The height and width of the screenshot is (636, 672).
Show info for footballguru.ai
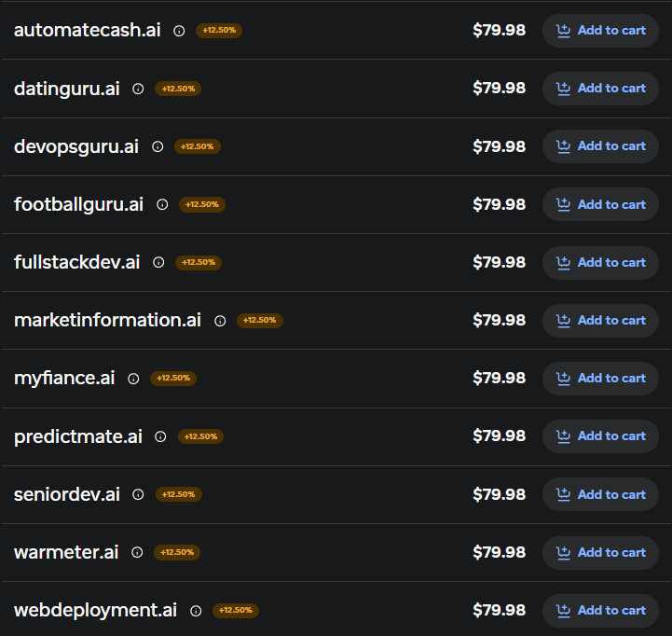click(x=162, y=204)
